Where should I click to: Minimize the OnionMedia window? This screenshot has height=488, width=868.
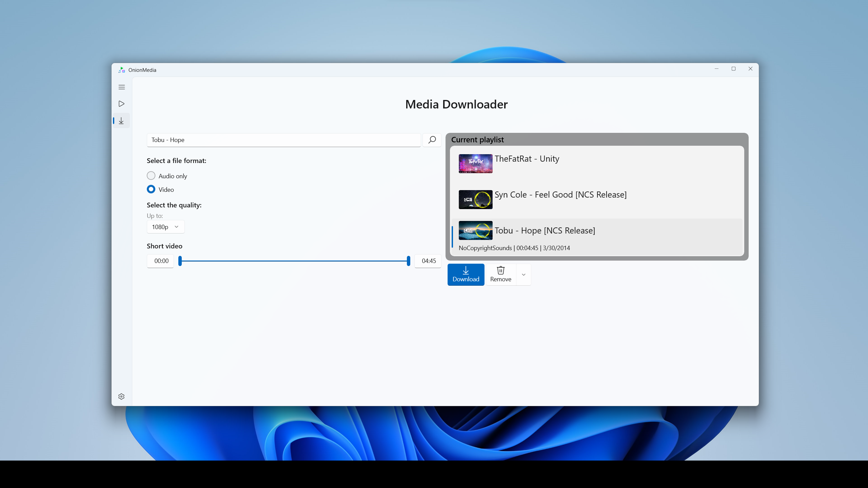(716, 69)
